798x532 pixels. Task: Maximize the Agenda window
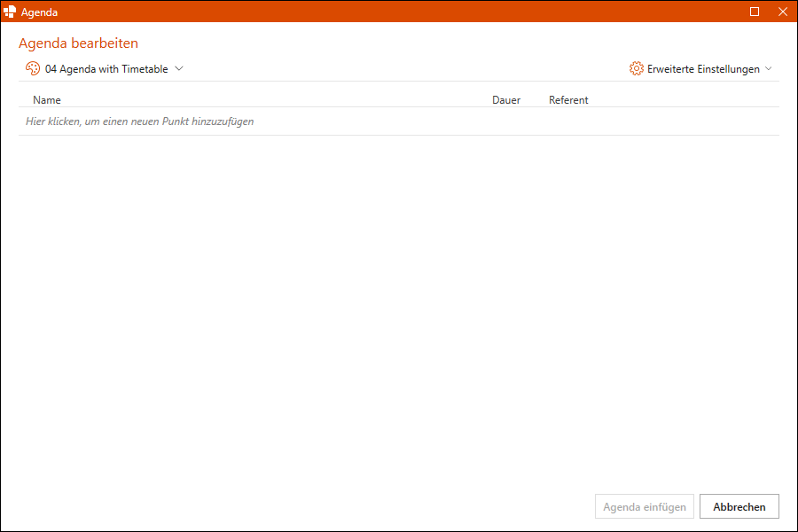pyautogui.click(x=755, y=12)
